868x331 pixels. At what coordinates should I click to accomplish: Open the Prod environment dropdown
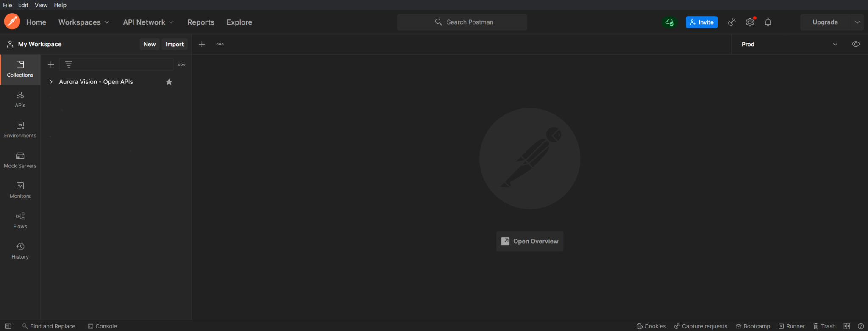click(x=789, y=44)
